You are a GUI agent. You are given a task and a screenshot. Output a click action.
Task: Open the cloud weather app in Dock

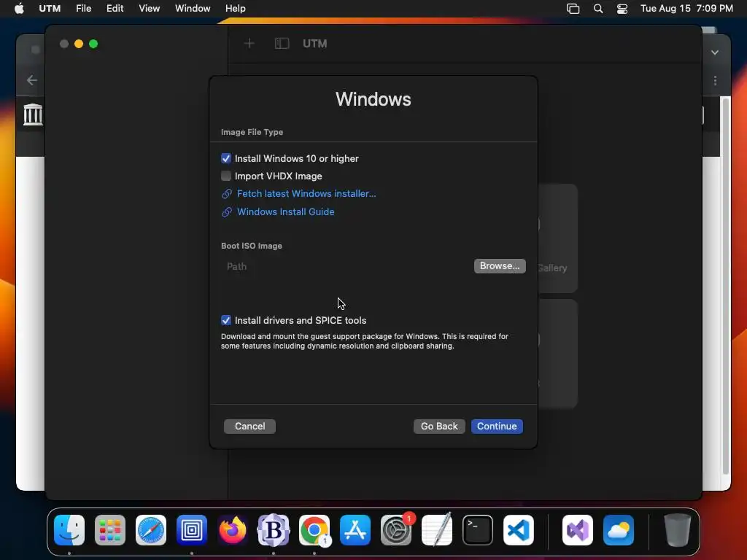point(619,530)
